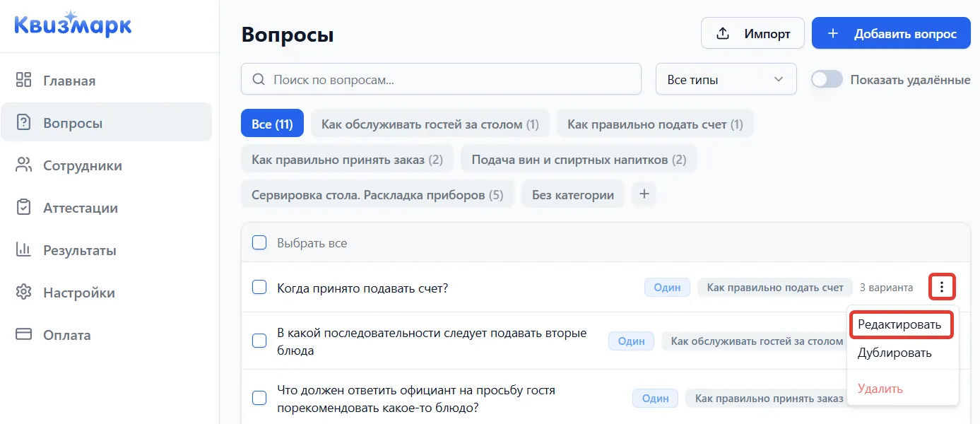Check the Выбрать все checkbox
This screenshot has height=424, width=980.
tap(259, 242)
